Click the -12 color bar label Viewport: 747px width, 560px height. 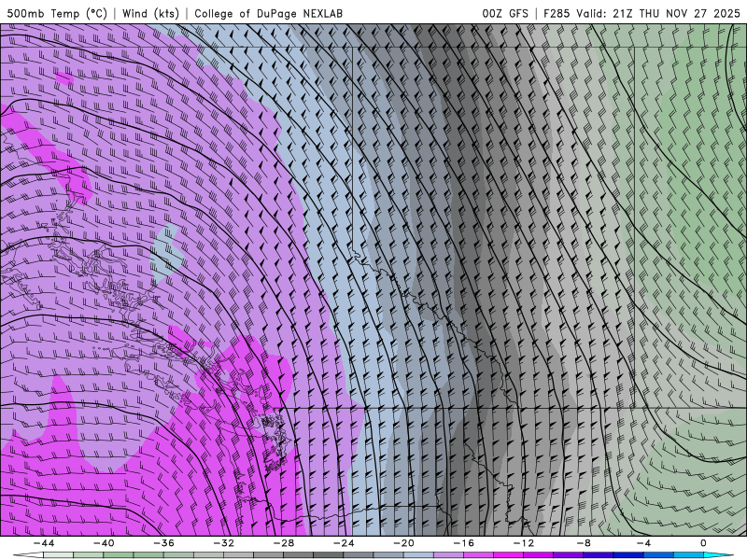click(x=524, y=543)
